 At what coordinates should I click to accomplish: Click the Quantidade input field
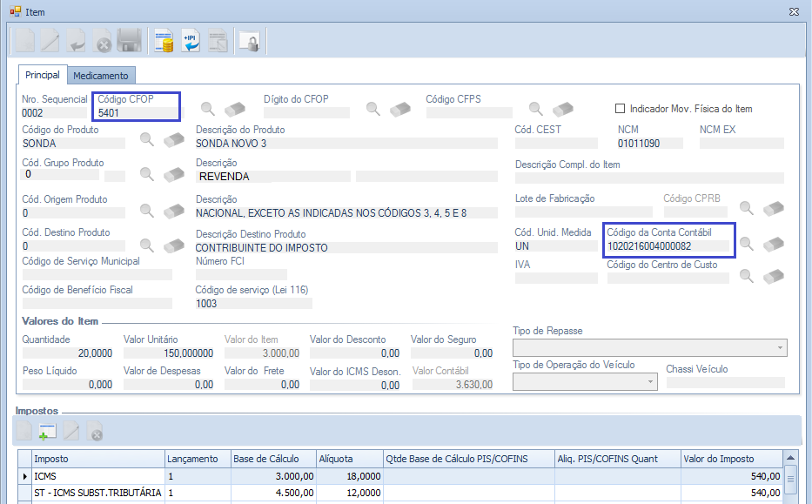68,353
